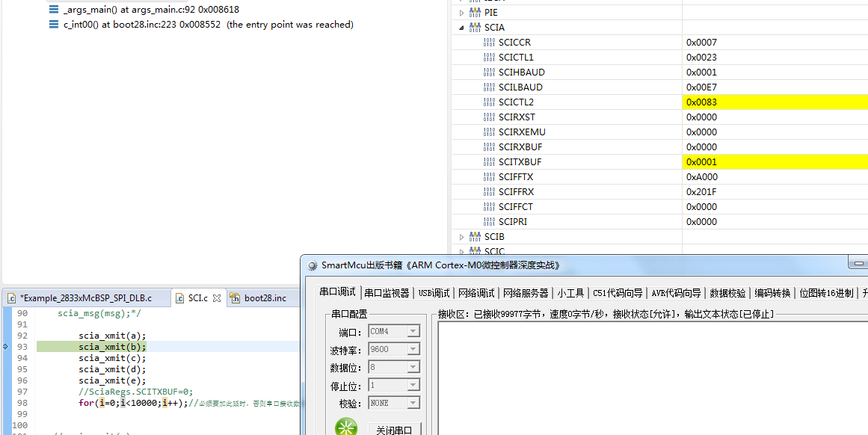Screen dimensions: 868x435
Task: Open the 数据校验 tab
Action: coord(727,293)
